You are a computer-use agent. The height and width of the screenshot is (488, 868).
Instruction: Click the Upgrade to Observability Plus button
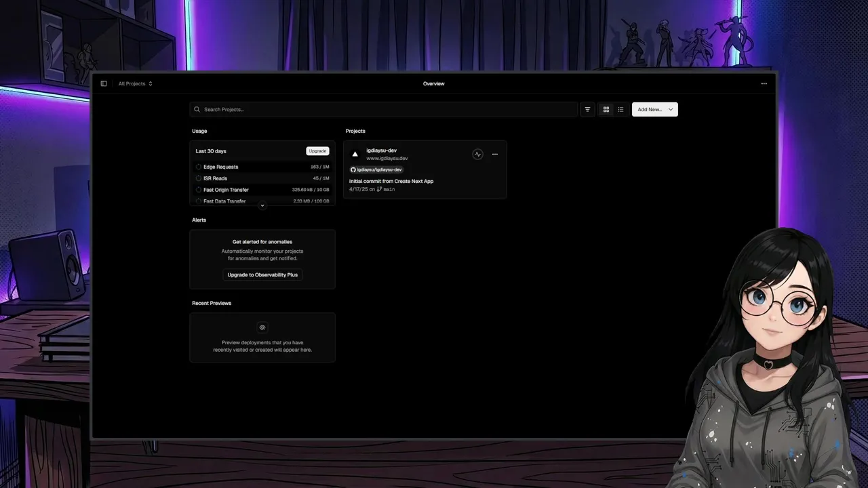(x=262, y=274)
